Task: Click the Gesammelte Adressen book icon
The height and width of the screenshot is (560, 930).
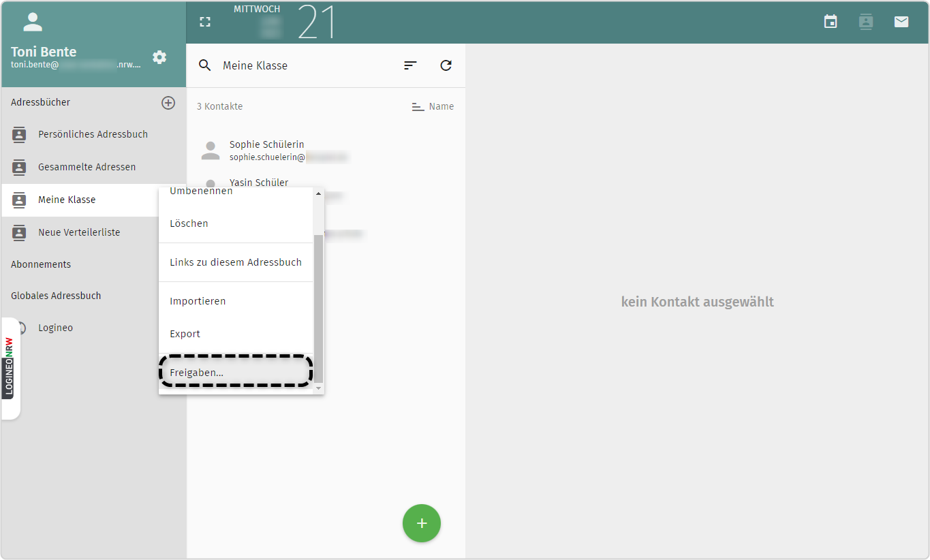Action: click(x=19, y=168)
